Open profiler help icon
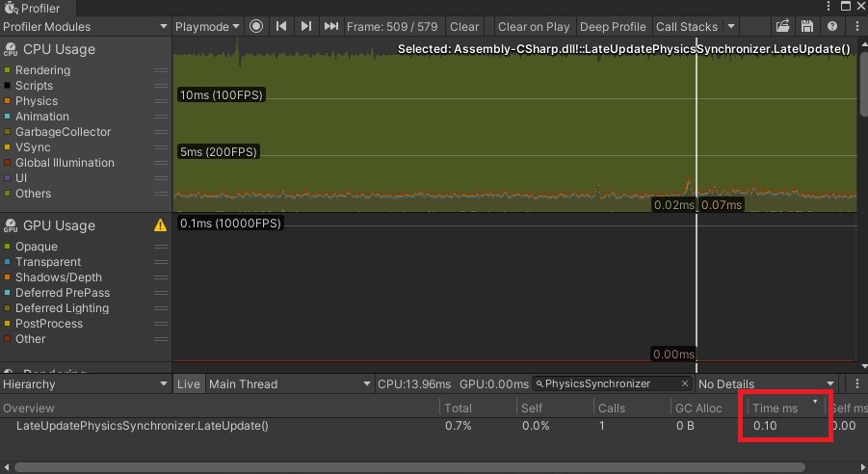 [832, 26]
